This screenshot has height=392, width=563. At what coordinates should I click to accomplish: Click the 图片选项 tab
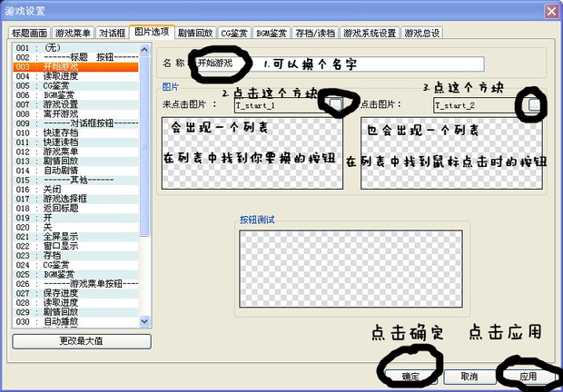pyautogui.click(x=152, y=32)
